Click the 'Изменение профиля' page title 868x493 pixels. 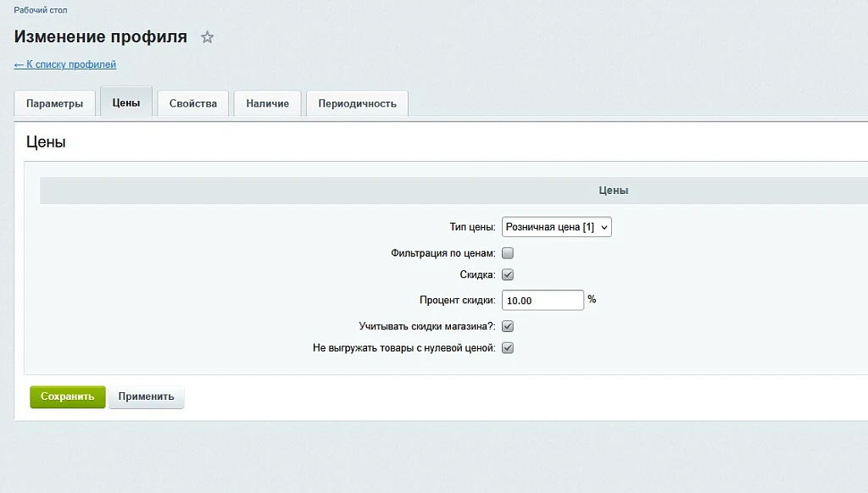point(101,36)
